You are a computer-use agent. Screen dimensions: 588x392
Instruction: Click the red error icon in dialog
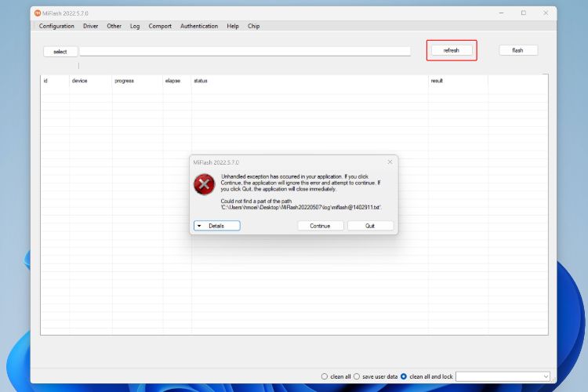pos(204,185)
